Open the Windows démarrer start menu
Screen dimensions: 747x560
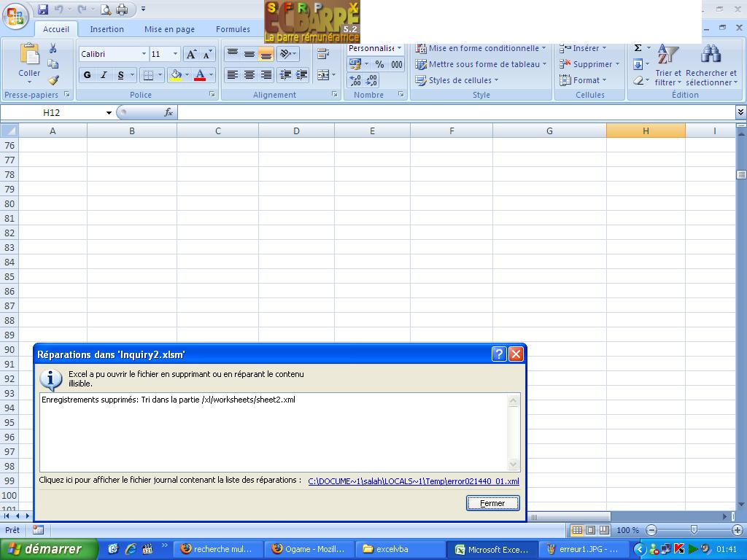coord(49,549)
